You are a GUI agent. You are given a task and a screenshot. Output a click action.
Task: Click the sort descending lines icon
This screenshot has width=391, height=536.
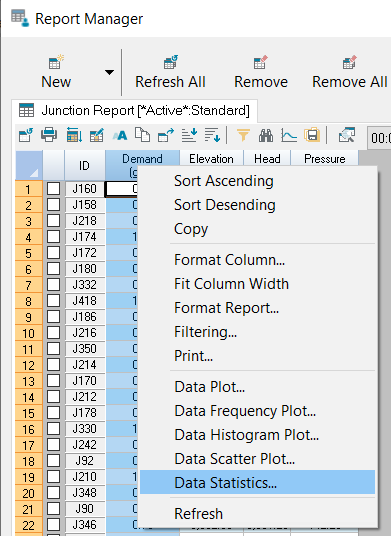coord(212,135)
